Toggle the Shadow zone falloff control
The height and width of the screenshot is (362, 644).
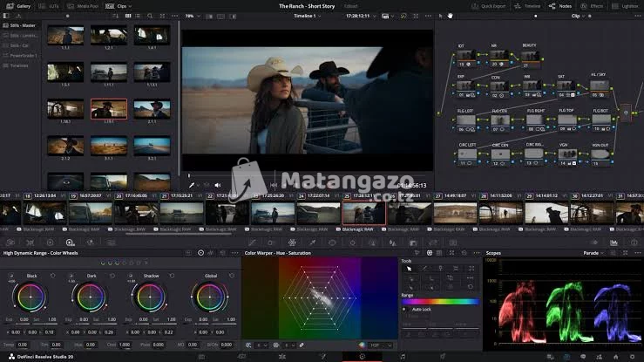click(x=131, y=276)
